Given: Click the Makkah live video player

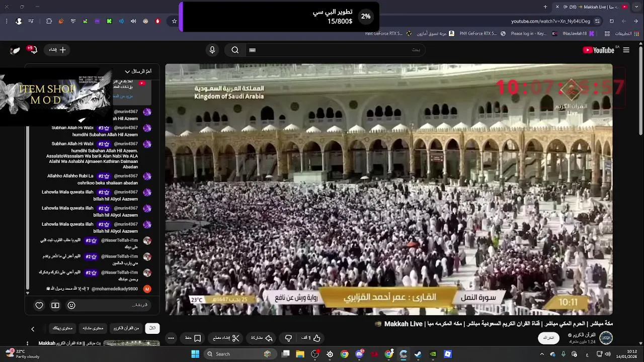Looking at the screenshot, I should 389,190.
